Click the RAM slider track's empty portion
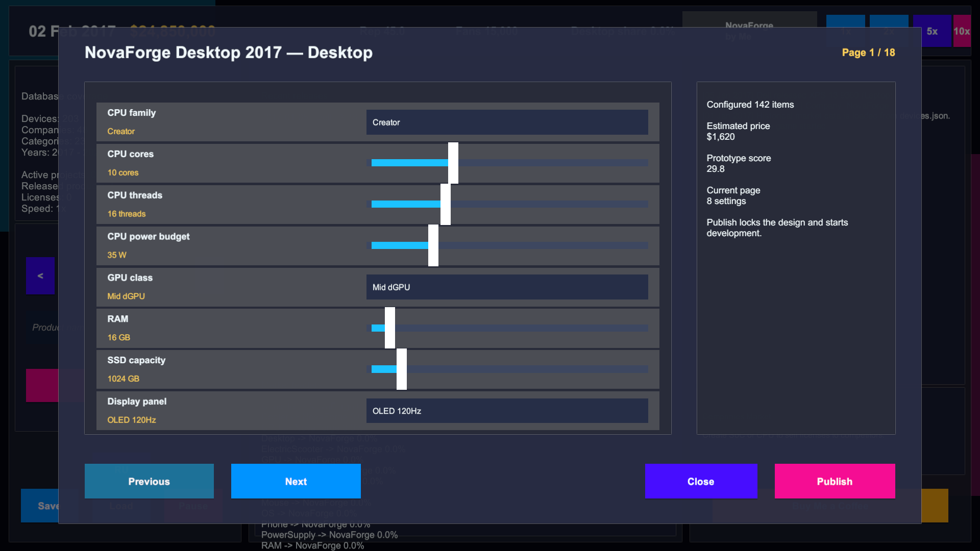980x551 pixels. (x=521, y=328)
